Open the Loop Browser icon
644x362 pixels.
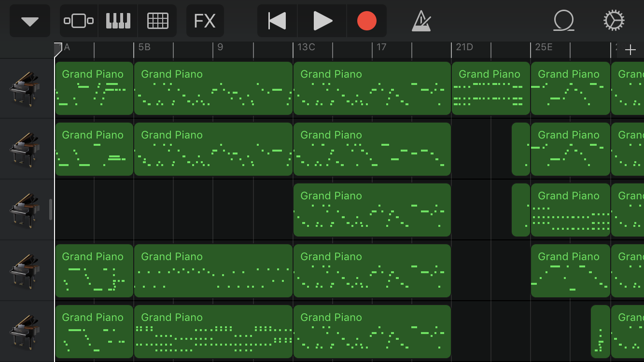pos(564,21)
